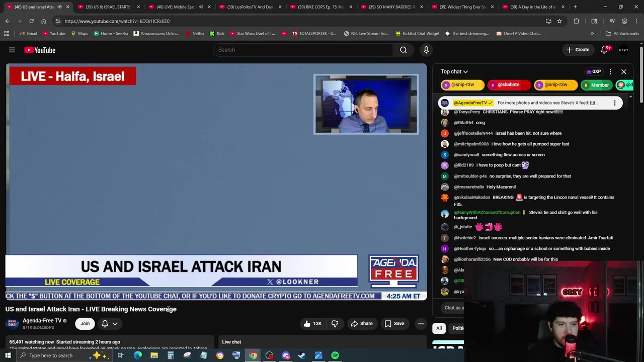Click the 0XP points badge in chat
Screen dimensions: 644x362
pos(594,72)
